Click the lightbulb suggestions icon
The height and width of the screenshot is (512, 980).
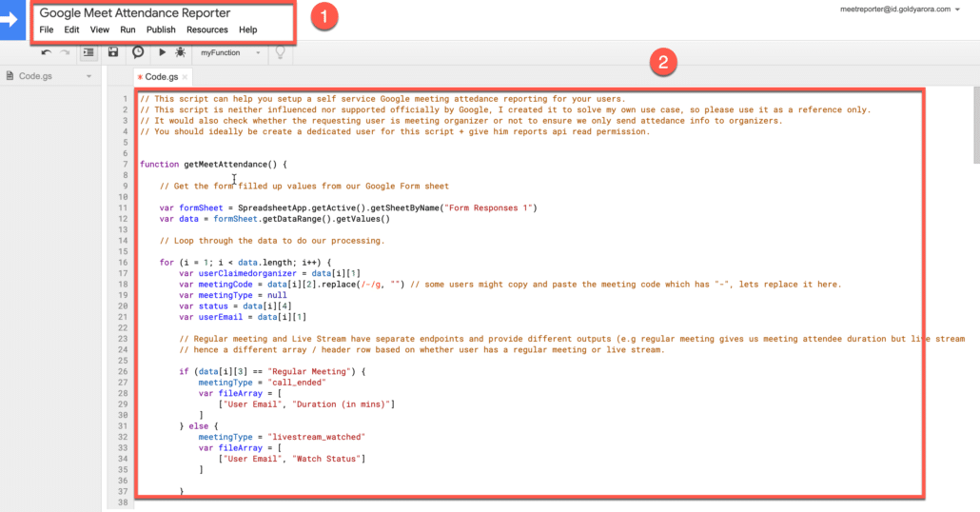(280, 52)
